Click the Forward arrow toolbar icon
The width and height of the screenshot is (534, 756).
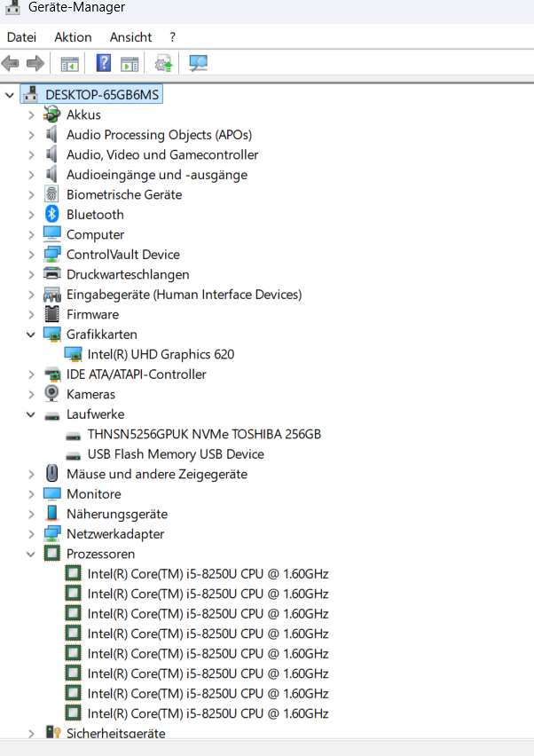coord(35,63)
